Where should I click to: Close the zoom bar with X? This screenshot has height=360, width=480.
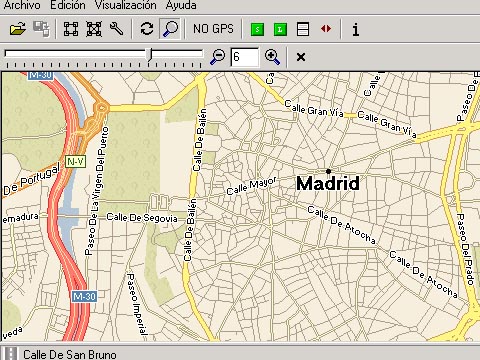click(x=301, y=57)
